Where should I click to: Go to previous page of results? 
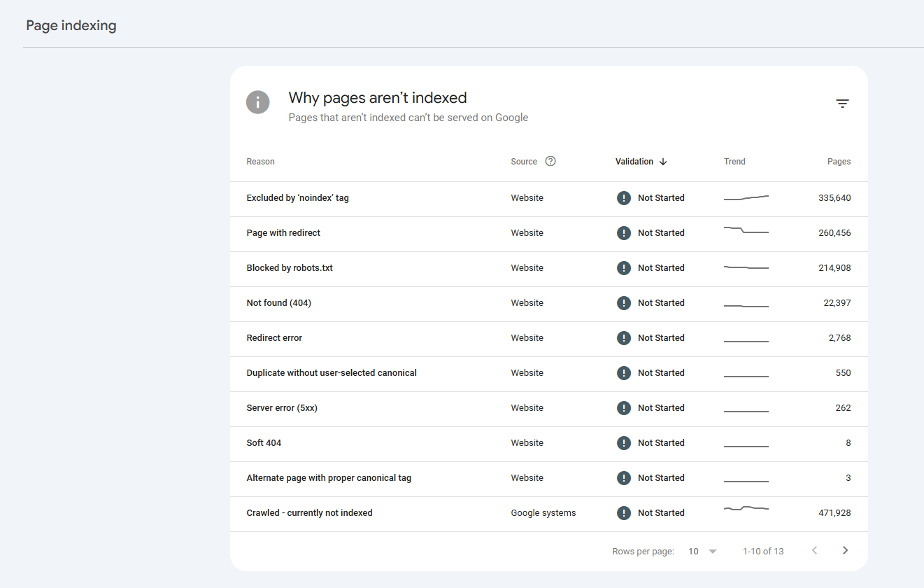pyautogui.click(x=814, y=551)
